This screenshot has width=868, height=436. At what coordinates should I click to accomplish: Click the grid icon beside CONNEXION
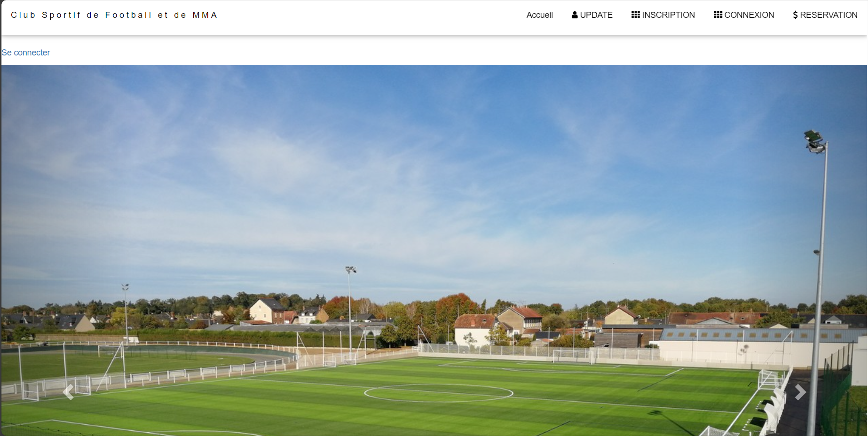point(718,15)
